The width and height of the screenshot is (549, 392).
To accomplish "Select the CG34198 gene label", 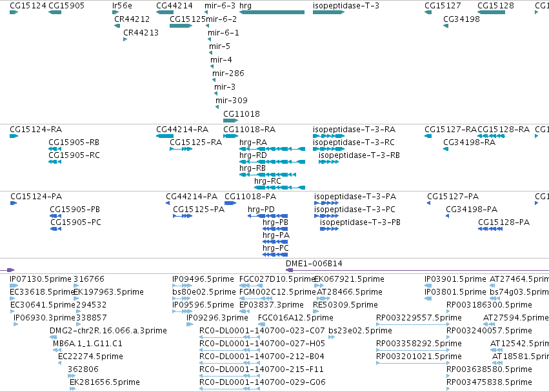I will (x=461, y=19).
